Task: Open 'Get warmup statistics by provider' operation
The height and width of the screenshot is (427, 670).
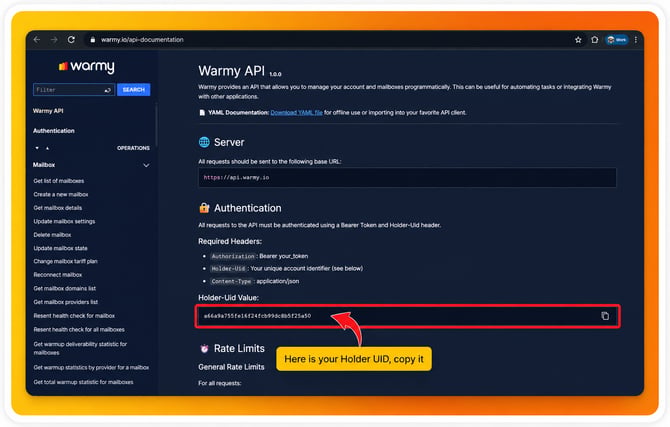Action: click(91, 368)
